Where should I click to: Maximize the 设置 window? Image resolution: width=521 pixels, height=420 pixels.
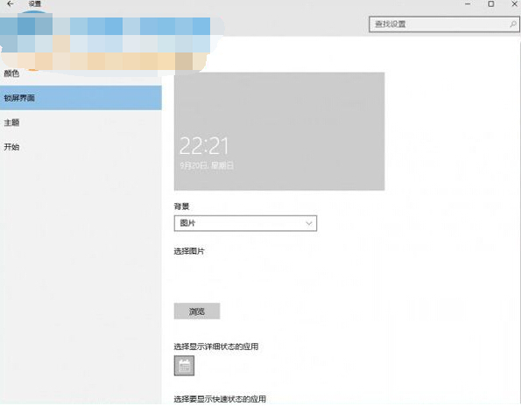(490, 4)
